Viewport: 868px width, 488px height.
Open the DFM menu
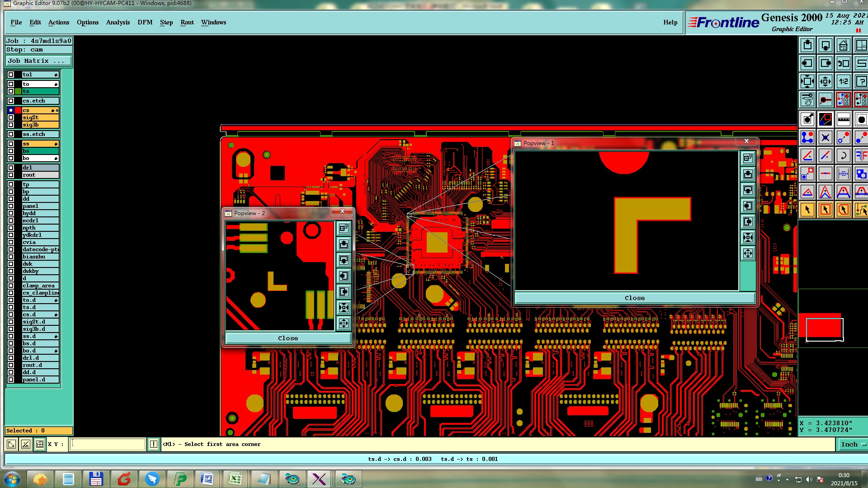(145, 22)
